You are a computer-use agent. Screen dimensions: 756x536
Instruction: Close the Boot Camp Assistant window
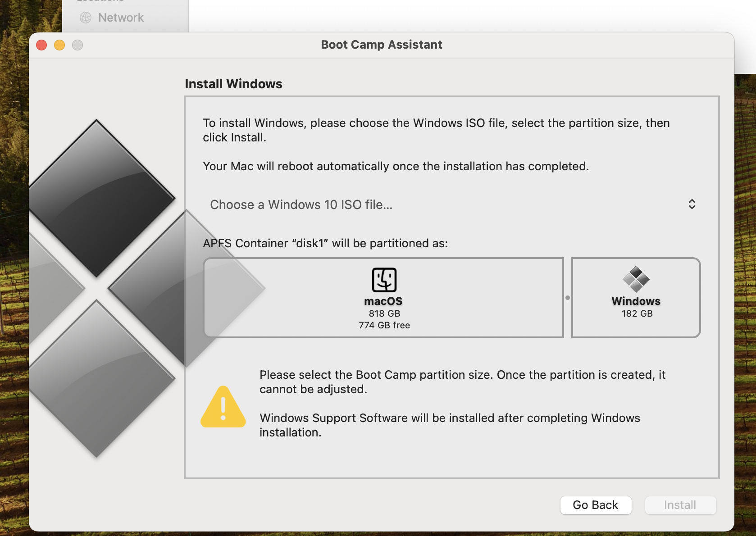[41, 45]
